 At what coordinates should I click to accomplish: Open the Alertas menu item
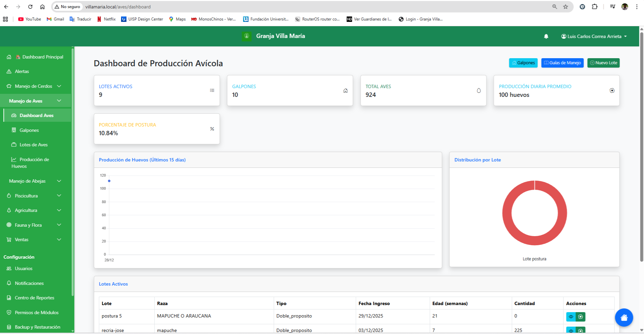[23, 71]
